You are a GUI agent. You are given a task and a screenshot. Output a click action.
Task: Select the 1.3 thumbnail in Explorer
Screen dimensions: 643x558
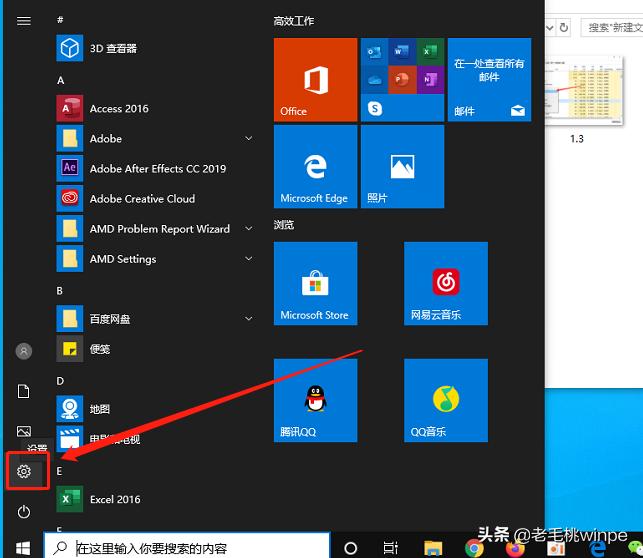pyautogui.click(x=584, y=91)
